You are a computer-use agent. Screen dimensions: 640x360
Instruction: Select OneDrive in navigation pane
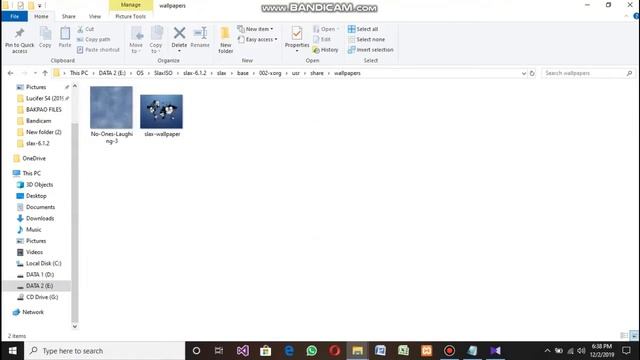[34, 158]
